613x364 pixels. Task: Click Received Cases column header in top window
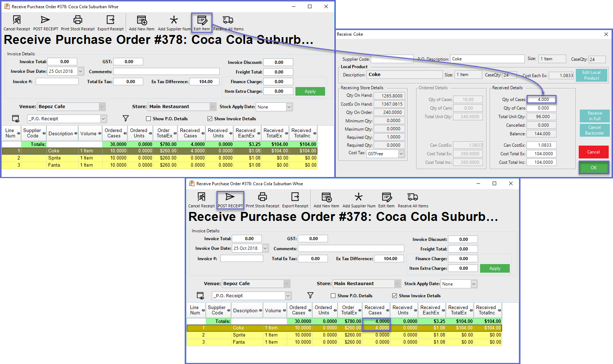192,133
